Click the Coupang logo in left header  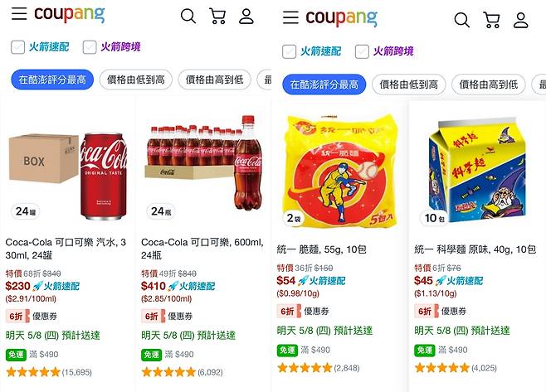point(69,15)
